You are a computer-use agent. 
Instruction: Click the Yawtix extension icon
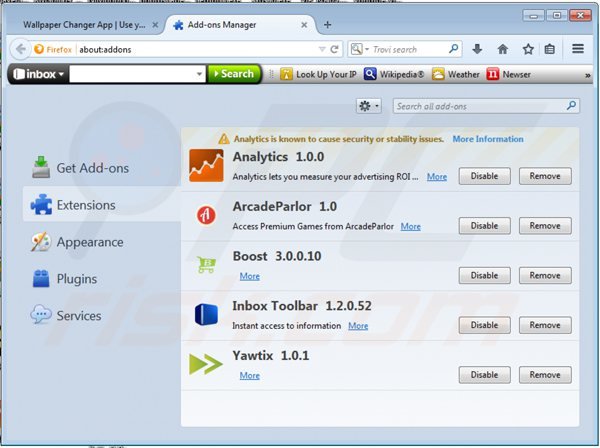point(206,364)
